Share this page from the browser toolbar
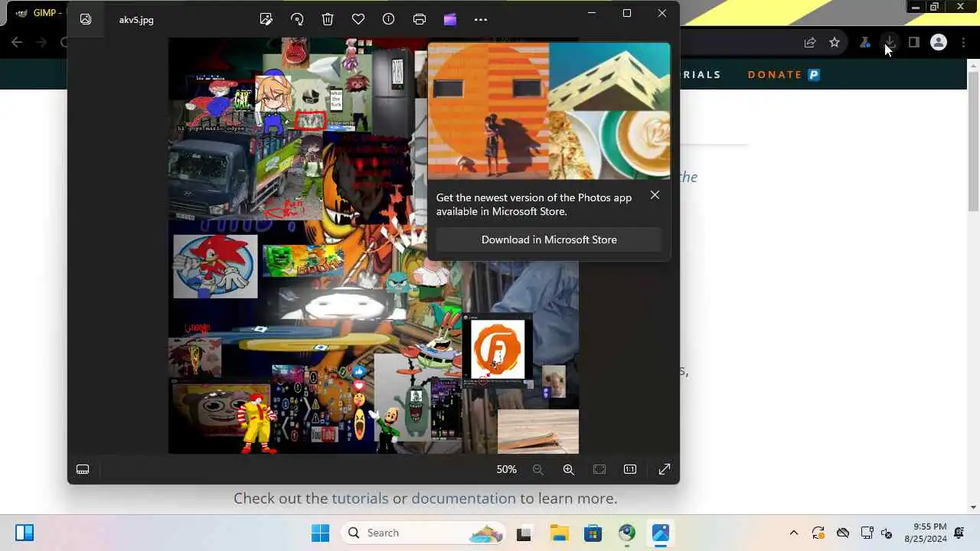The height and width of the screenshot is (551, 980). tap(810, 43)
